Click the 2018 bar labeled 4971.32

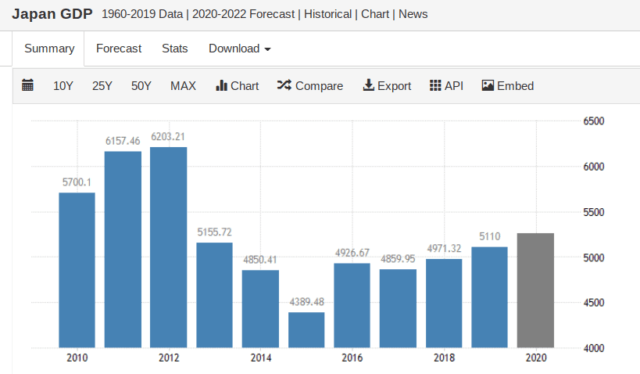coord(444,303)
